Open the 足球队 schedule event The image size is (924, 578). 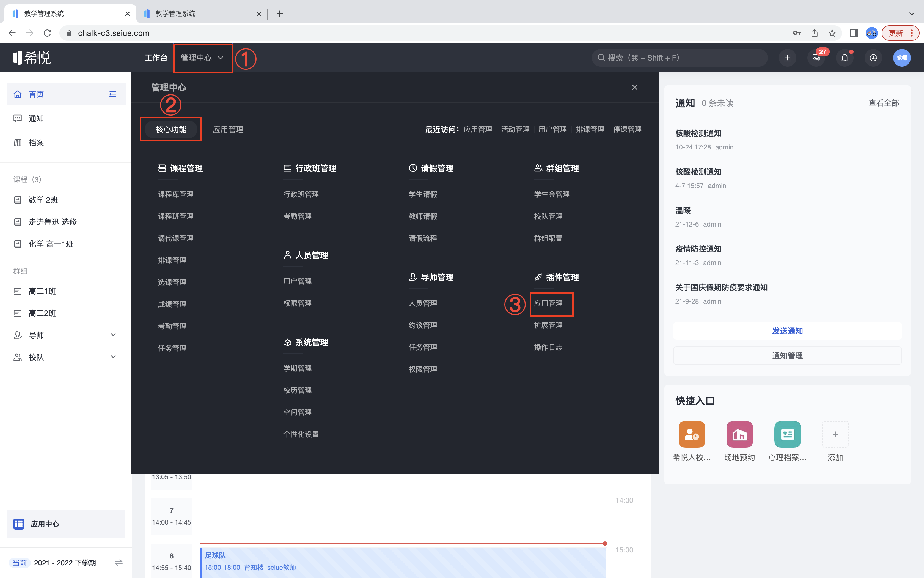403,562
